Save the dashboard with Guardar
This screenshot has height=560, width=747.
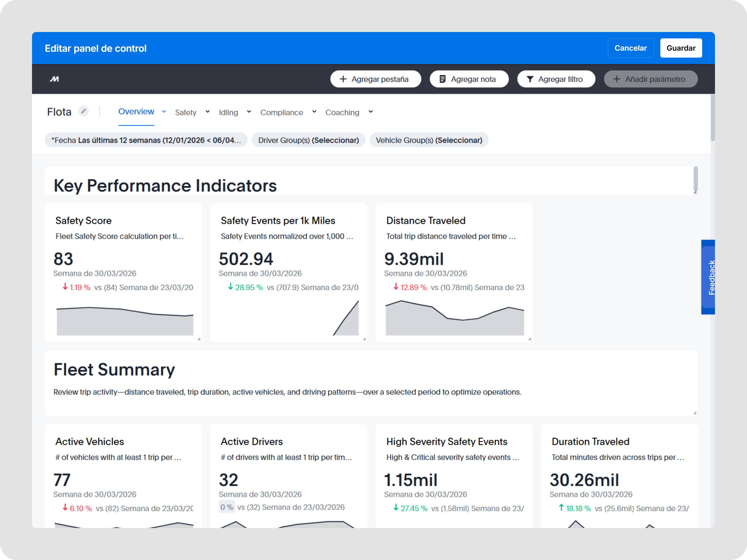(681, 48)
